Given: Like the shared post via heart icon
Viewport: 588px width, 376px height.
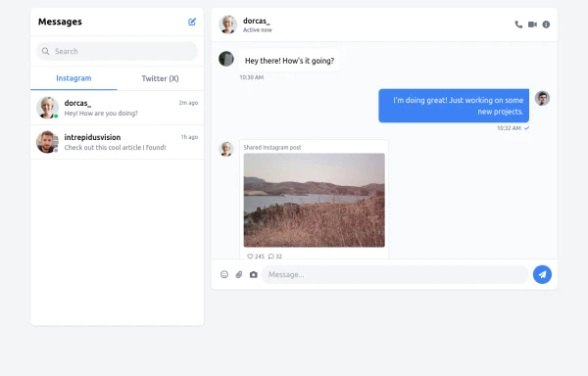Looking at the screenshot, I should (x=250, y=257).
